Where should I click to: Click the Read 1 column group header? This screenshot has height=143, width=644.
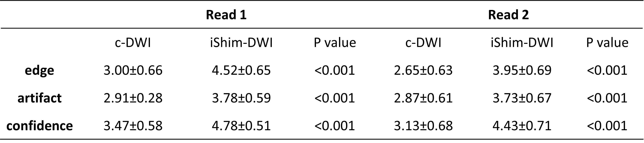coord(226,15)
